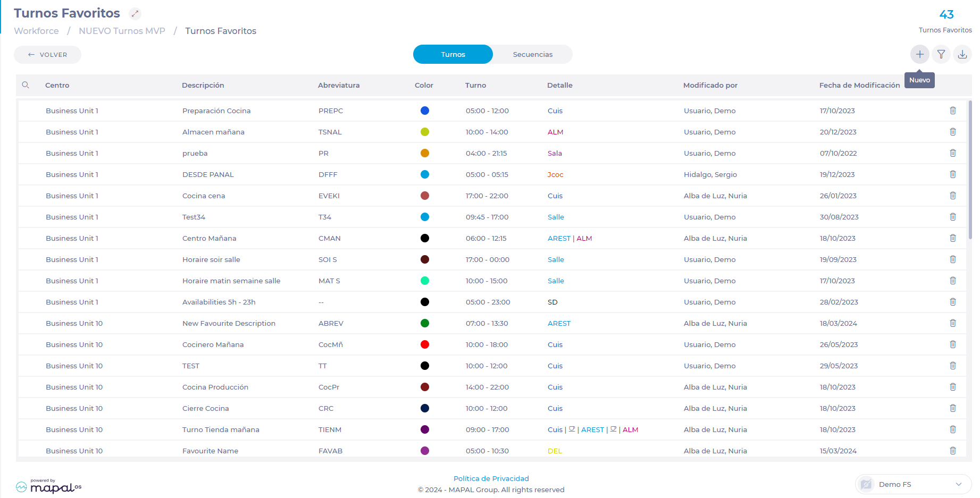The image size is (980, 498).
Task: Select 'Horaire matin semaine salle' description
Action: [231, 281]
